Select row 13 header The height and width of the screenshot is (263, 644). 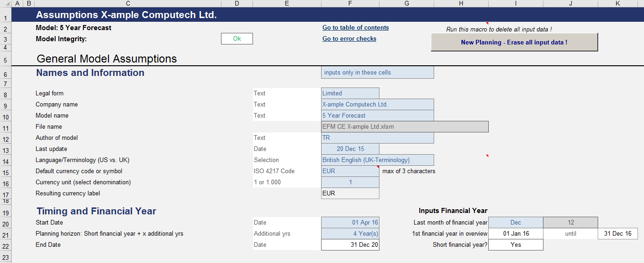coord(5,150)
